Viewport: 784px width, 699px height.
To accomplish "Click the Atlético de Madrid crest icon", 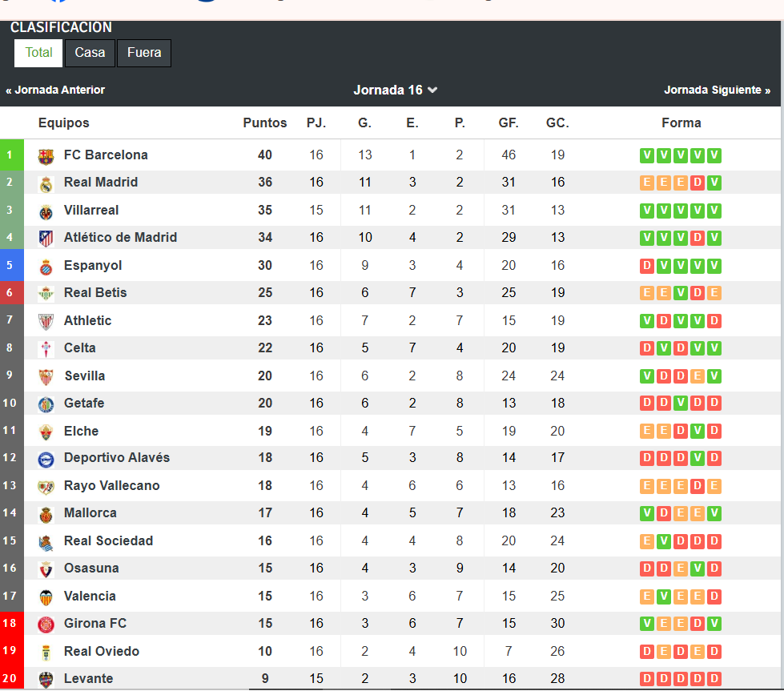I will (46, 239).
